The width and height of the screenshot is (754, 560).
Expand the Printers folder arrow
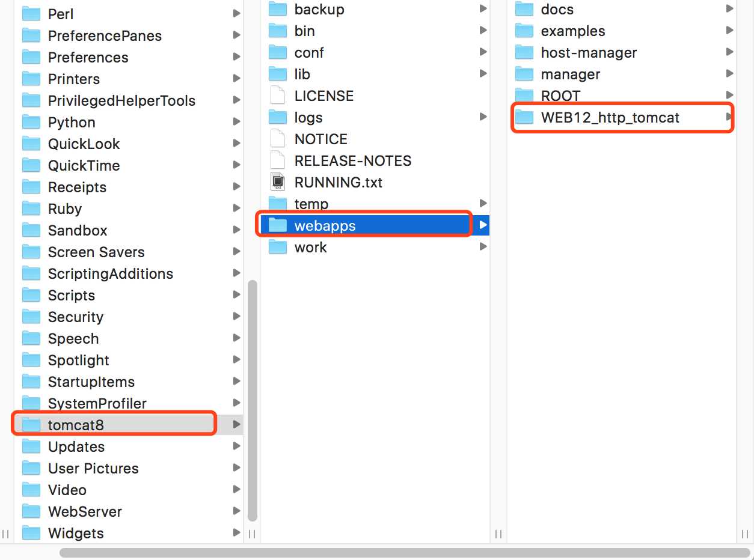(x=236, y=79)
